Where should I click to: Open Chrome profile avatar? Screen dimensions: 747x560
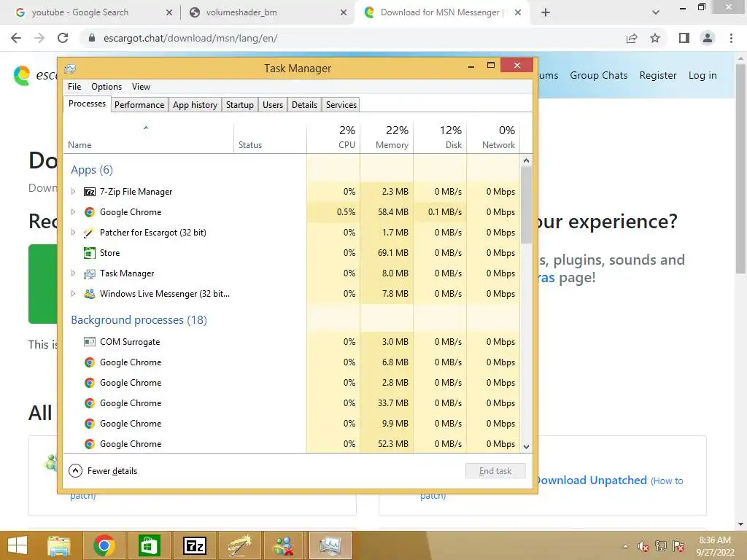[x=708, y=38]
